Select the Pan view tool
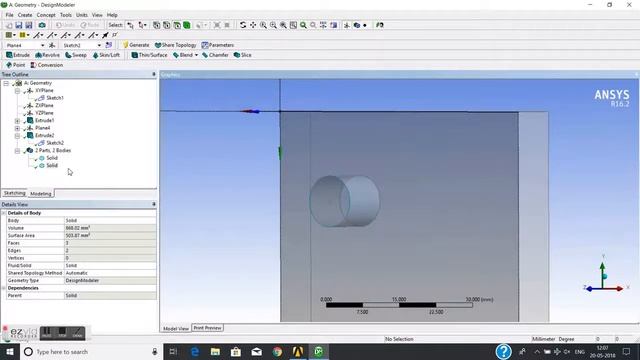 coord(253,25)
